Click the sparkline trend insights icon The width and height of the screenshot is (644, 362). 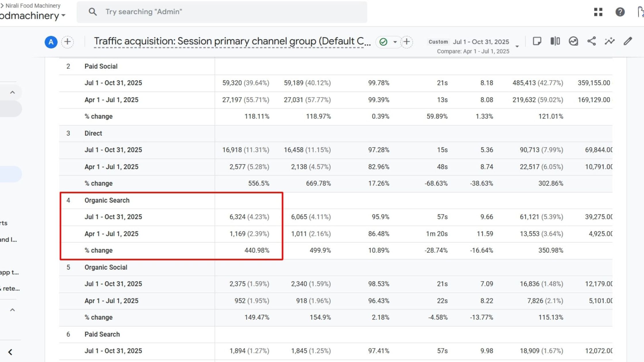tap(609, 41)
